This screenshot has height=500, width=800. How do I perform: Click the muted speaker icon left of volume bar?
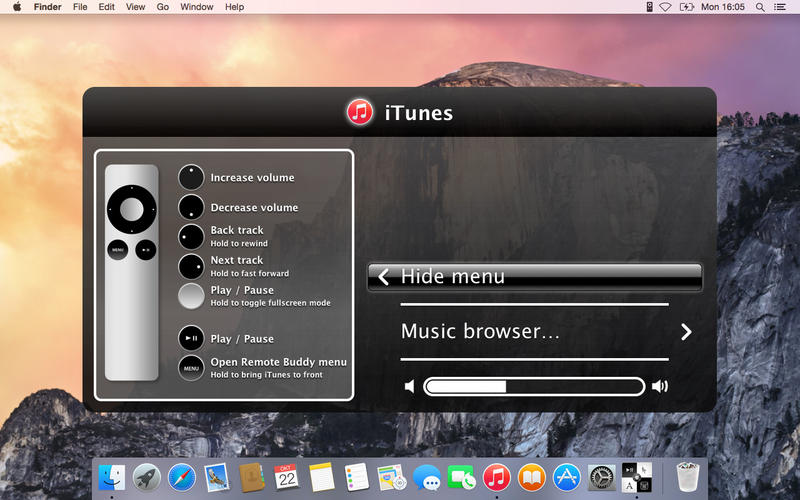(409, 386)
